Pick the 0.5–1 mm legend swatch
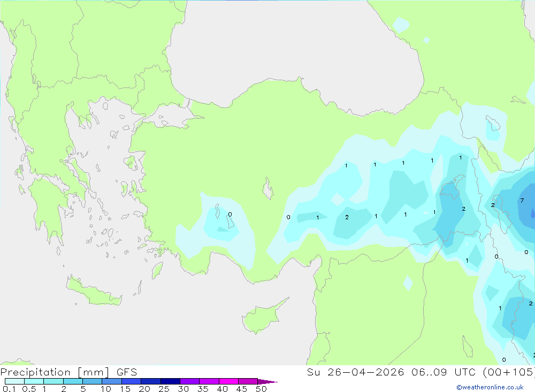This screenshot has width=535, height=392. point(34,381)
